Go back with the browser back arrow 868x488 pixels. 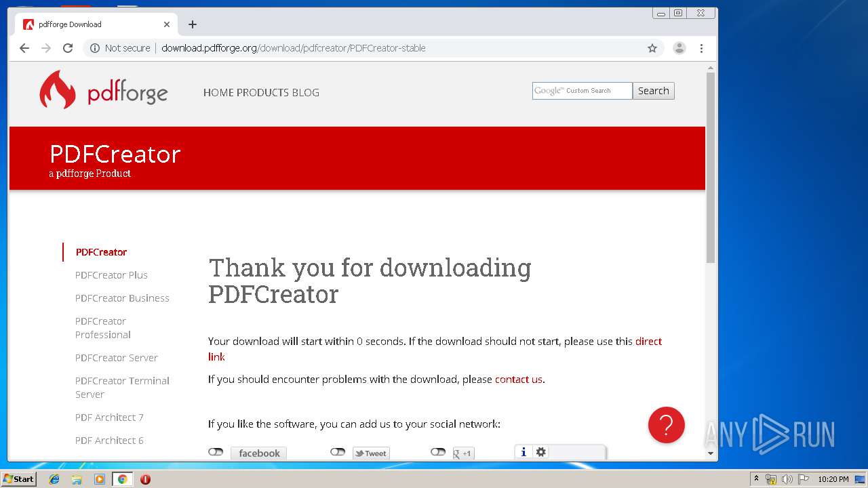coord(24,48)
